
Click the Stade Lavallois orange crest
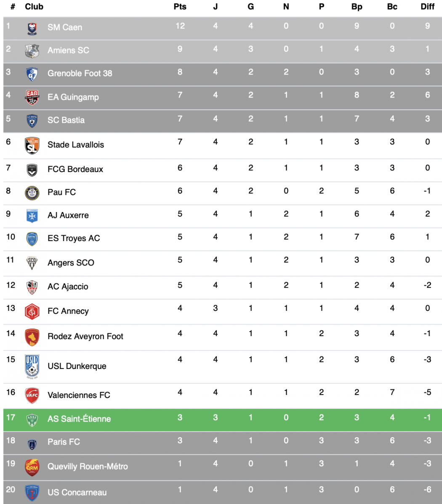[32, 145]
